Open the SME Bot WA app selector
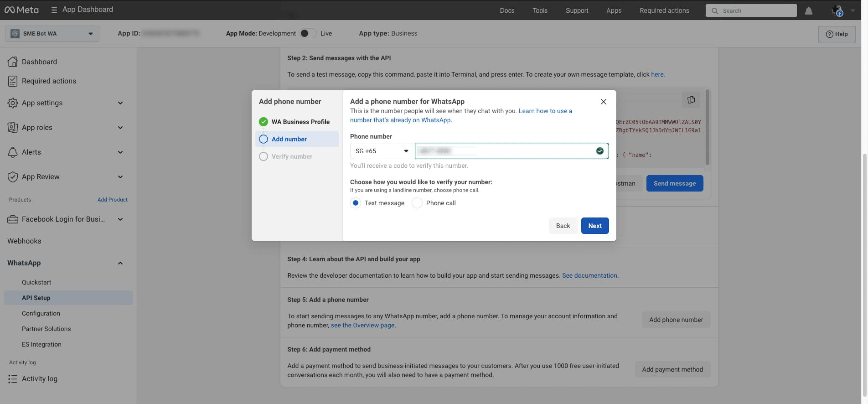 [x=52, y=33]
